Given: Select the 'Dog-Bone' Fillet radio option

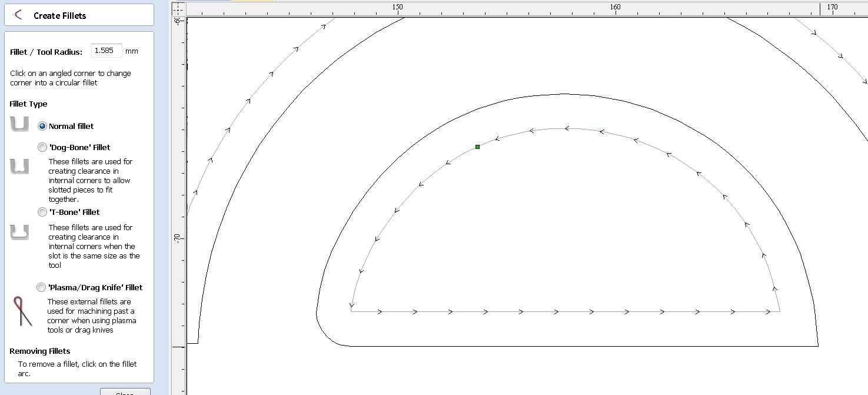Looking at the screenshot, I should [42, 147].
